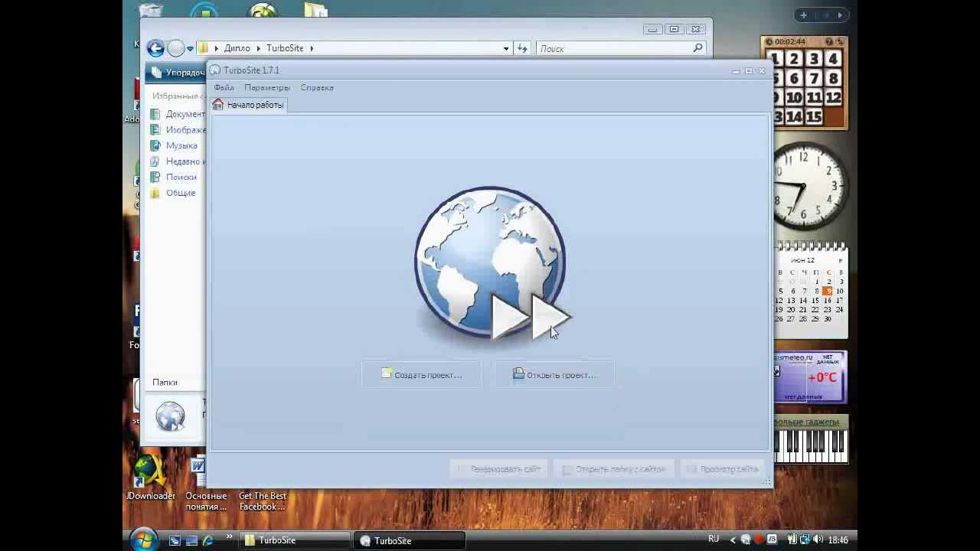Open Explorer recent pages dropdown arrow
The height and width of the screenshot is (551, 980).
click(x=190, y=49)
